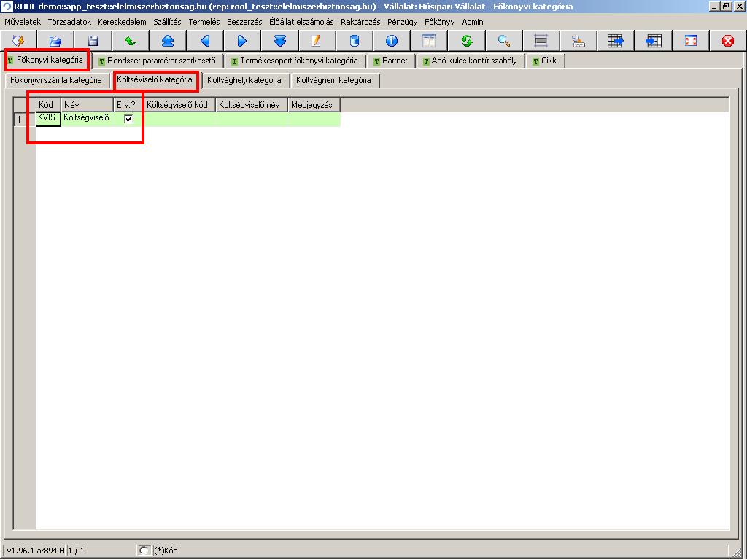The width and height of the screenshot is (747, 560).
Task: Click the table export arrow icon
Action: 616,41
